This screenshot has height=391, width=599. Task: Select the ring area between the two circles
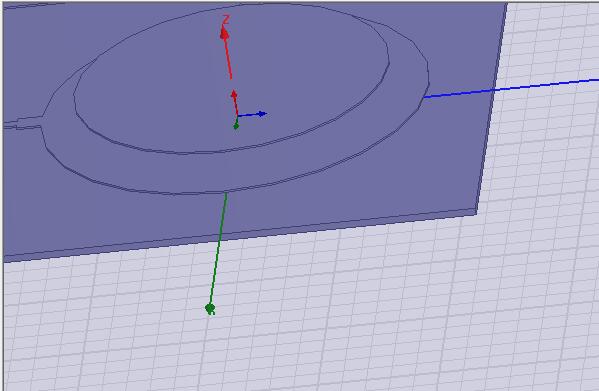(244, 168)
